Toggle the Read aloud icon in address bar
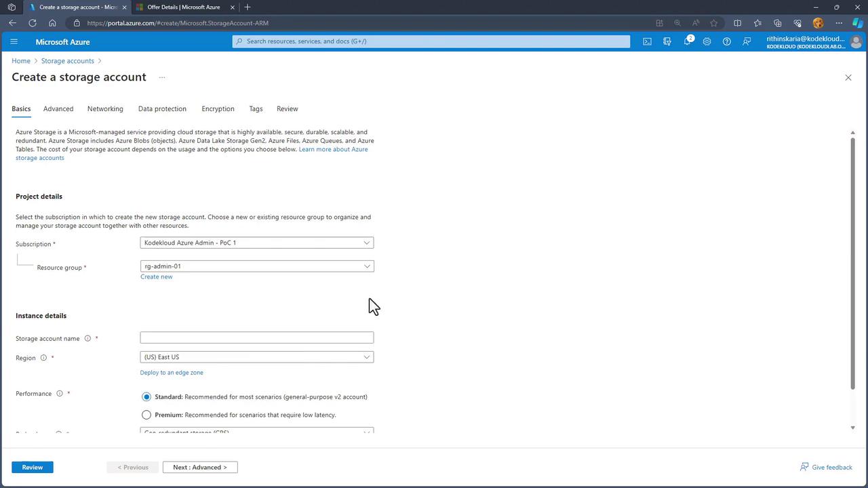 [x=696, y=23]
